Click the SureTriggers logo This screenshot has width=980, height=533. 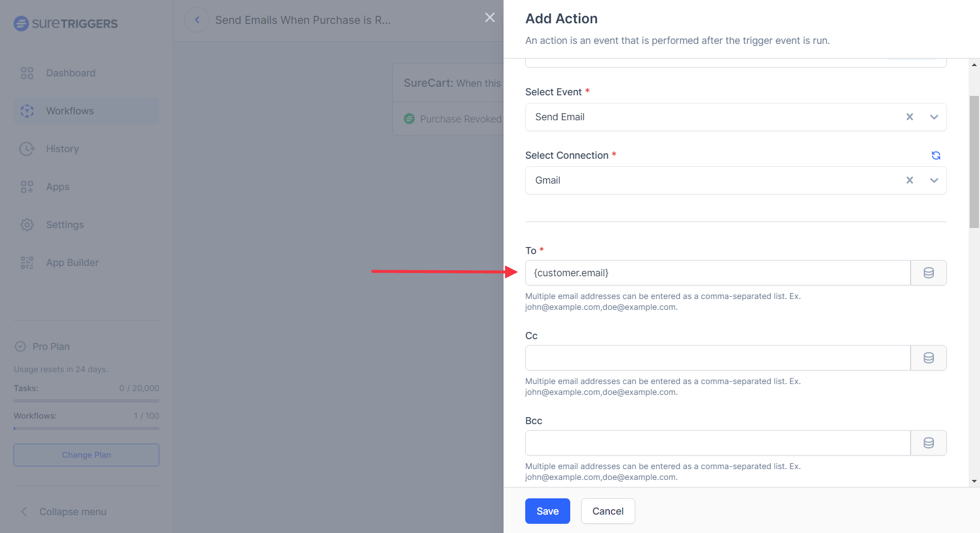point(66,23)
